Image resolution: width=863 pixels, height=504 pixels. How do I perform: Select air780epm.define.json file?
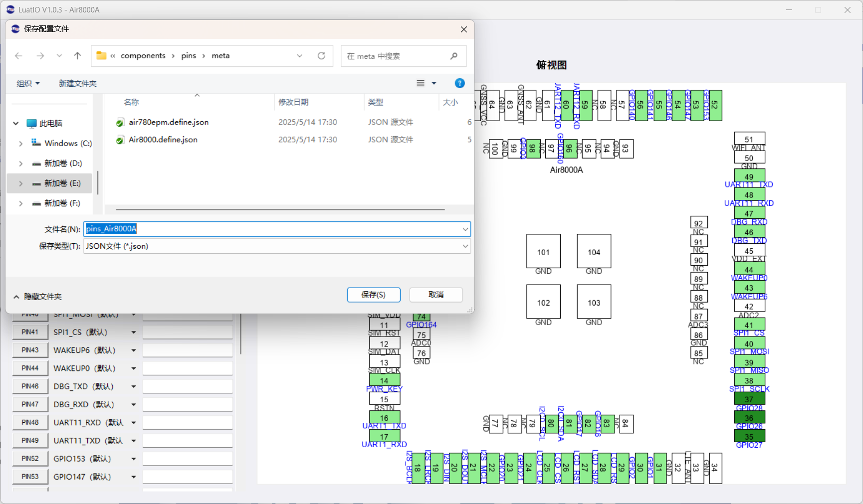169,122
